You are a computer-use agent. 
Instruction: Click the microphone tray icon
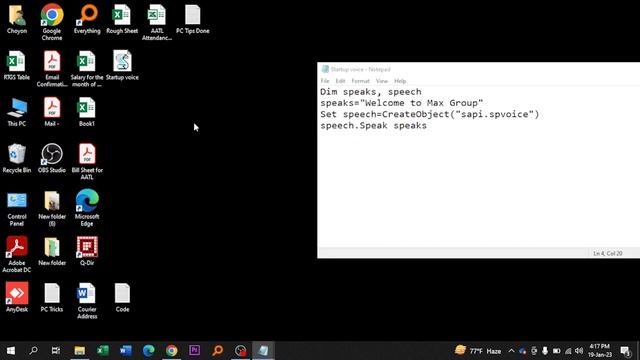pos(545,351)
